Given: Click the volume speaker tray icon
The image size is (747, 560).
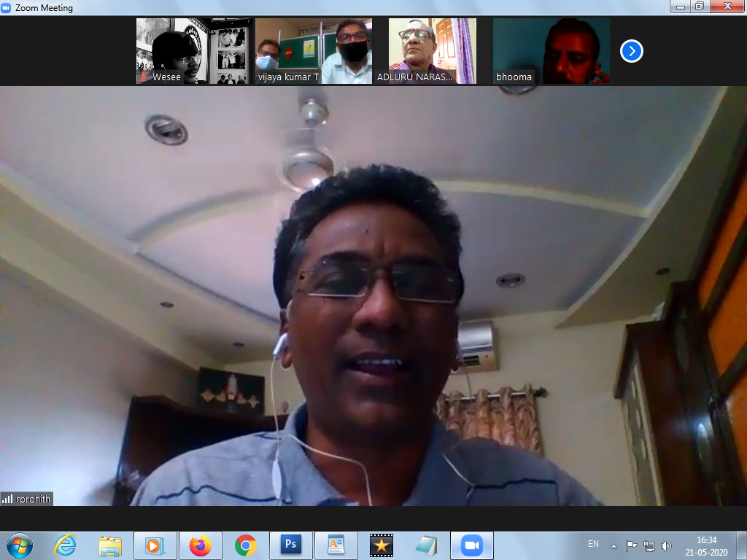Looking at the screenshot, I should tap(666, 545).
